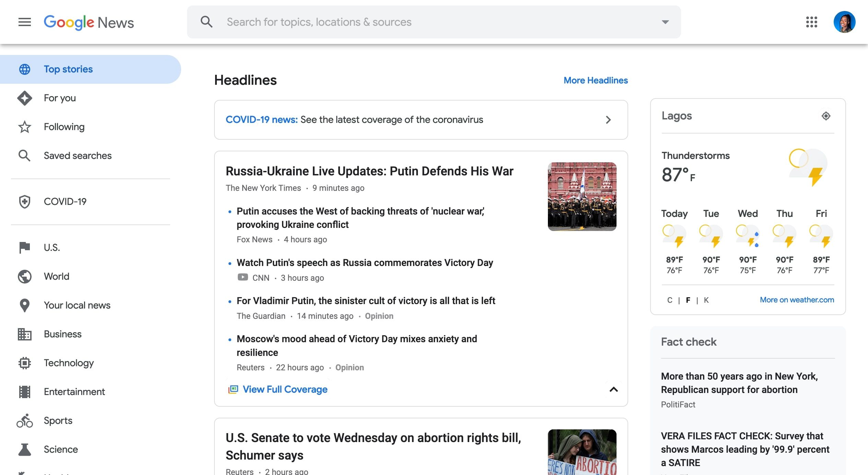Open the Google apps grid
Image resolution: width=868 pixels, height=475 pixels.
(812, 22)
